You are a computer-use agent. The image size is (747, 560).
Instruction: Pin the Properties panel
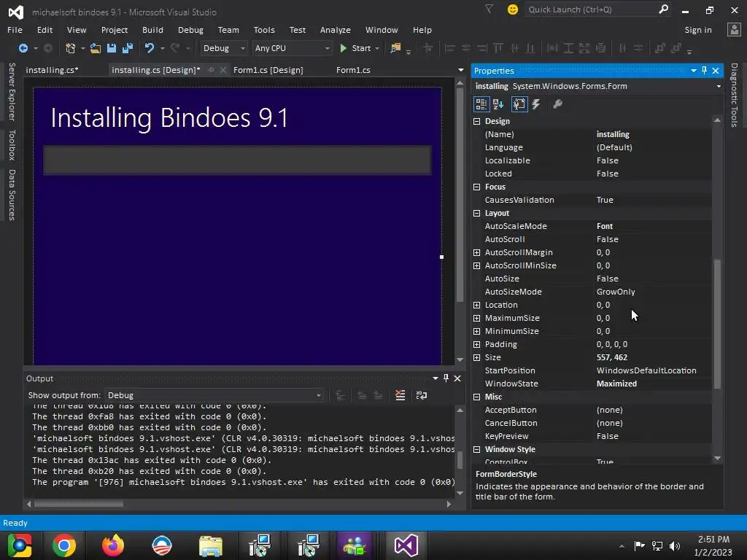pyautogui.click(x=704, y=71)
